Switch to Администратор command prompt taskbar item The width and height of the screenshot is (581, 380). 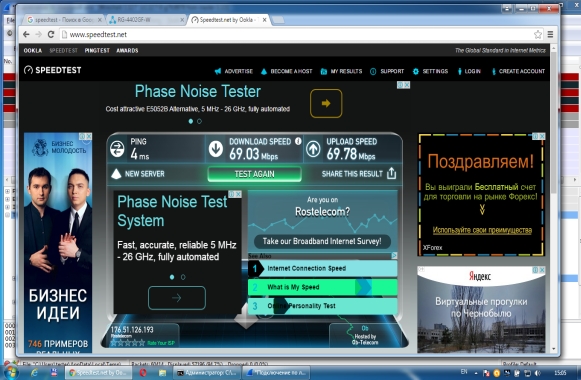[x=206, y=373]
